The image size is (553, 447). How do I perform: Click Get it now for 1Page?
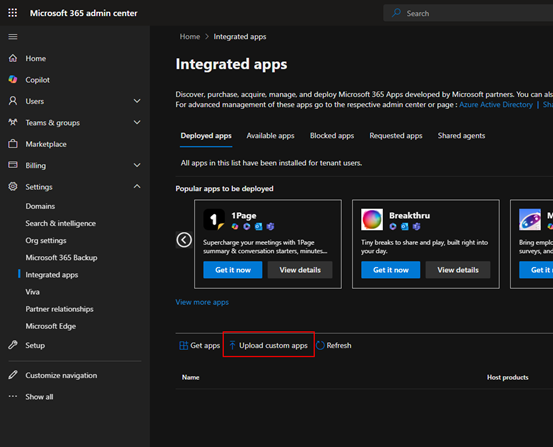(233, 270)
